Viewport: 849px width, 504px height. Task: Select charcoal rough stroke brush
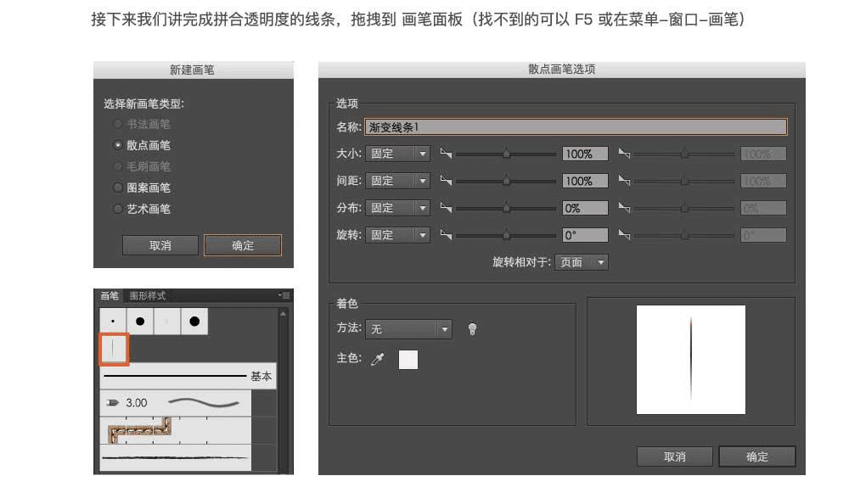coord(176,458)
